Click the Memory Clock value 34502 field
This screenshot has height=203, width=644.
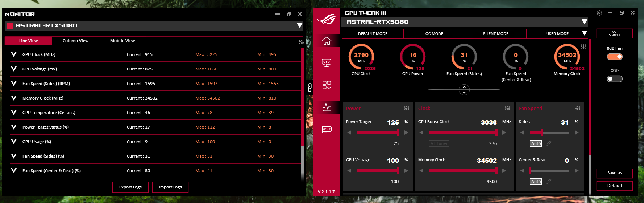487,161
